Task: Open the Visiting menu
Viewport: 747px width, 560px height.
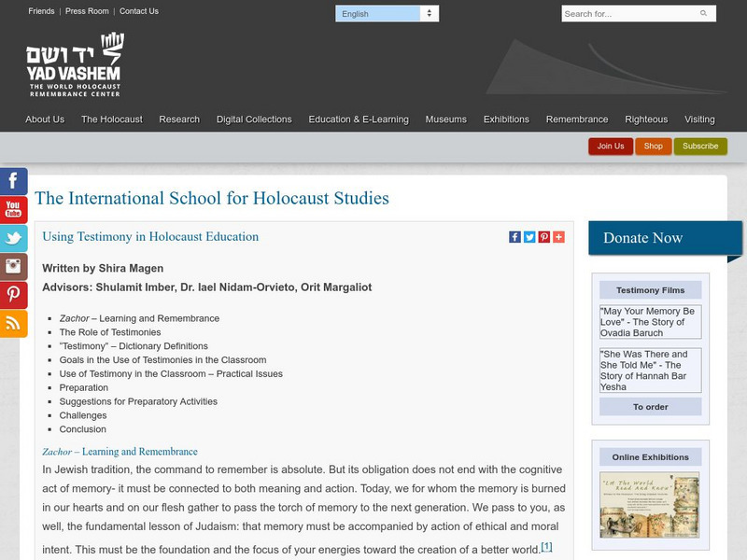Action: (x=699, y=119)
